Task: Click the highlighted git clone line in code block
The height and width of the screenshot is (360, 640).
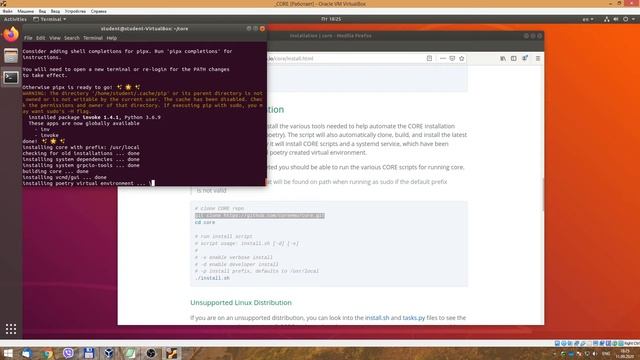Action: point(260,216)
